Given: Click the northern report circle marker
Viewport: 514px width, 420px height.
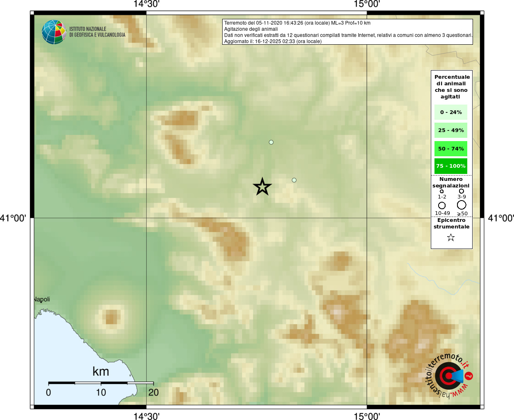Looking at the screenshot, I should tap(271, 142).
